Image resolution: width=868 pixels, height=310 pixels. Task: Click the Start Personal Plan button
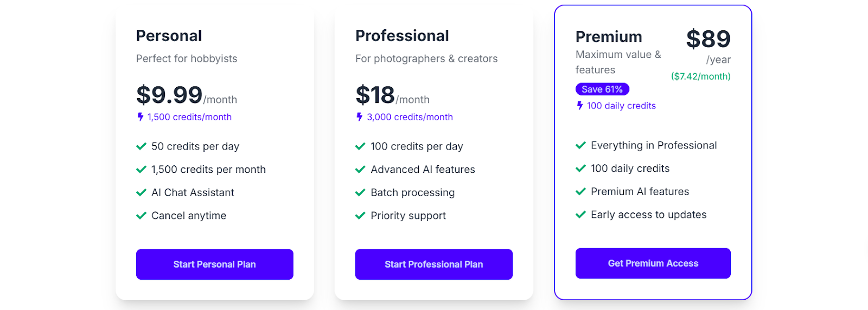tap(214, 264)
